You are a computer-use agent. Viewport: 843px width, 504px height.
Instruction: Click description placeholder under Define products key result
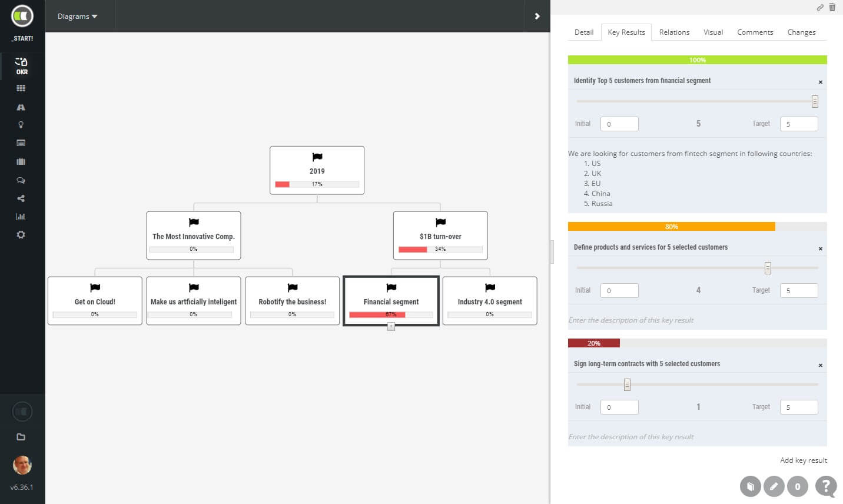(631, 320)
